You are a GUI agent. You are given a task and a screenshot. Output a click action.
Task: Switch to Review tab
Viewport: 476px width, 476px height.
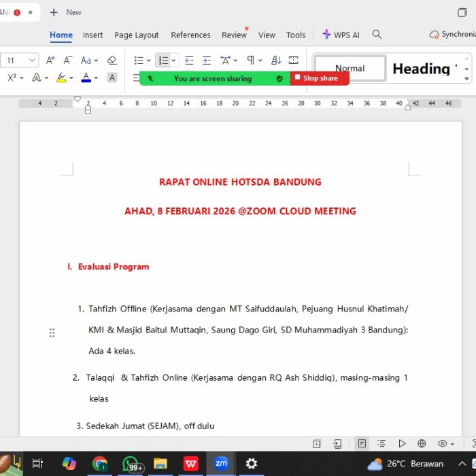click(234, 35)
